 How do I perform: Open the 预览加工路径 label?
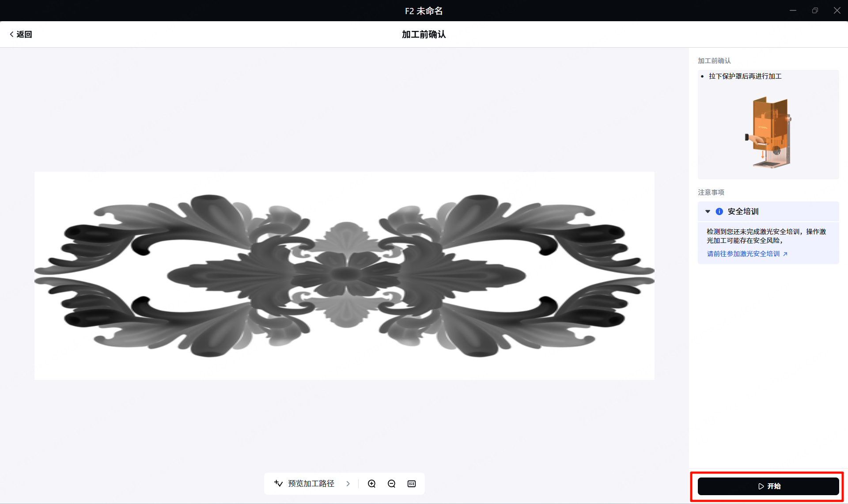311,484
